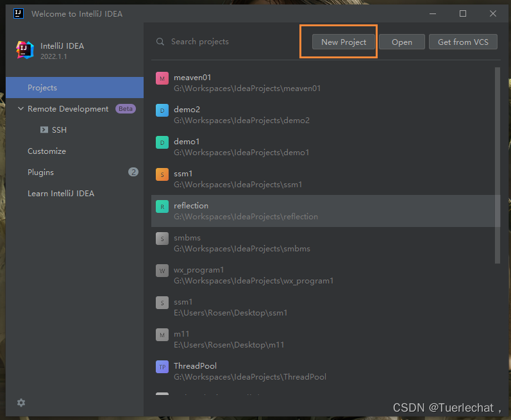511x420 pixels.
Task: Open the Customize section
Action: pos(74,151)
